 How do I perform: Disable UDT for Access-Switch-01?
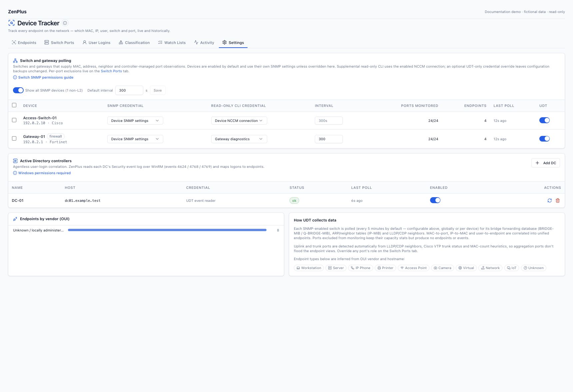[544, 120]
